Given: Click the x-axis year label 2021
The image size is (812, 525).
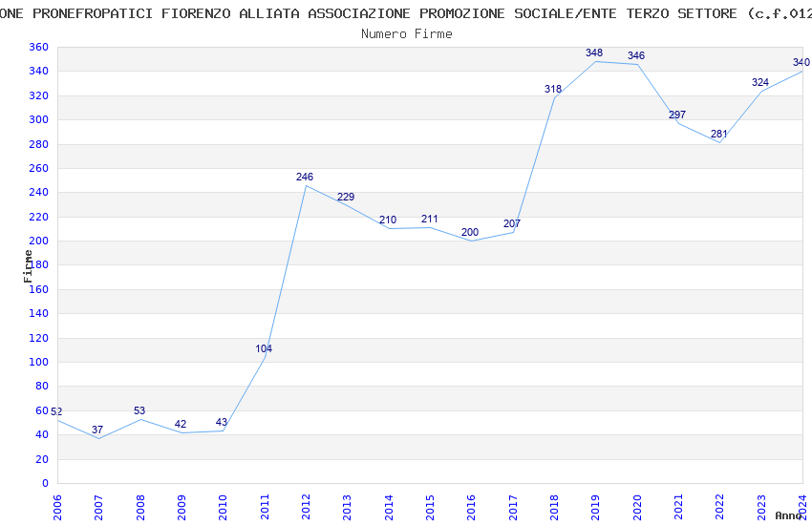Looking at the screenshot, I should click(x=679, y=508).
